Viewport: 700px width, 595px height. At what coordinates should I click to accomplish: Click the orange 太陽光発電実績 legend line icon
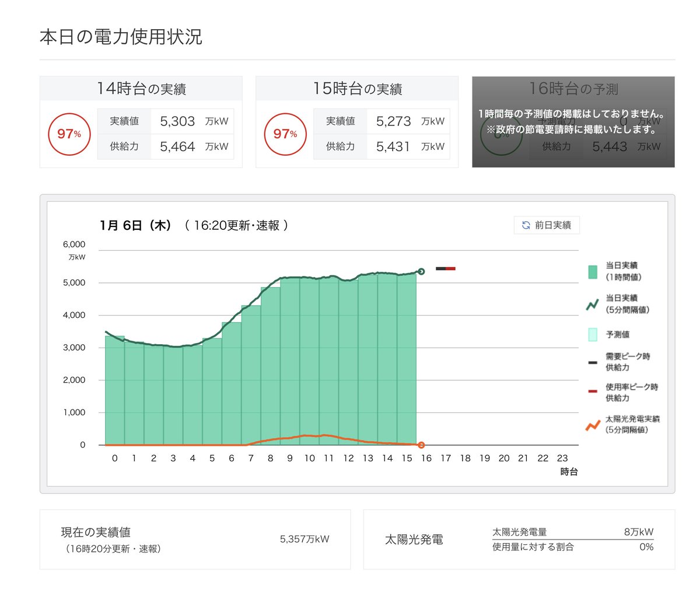tap(593, 425)
